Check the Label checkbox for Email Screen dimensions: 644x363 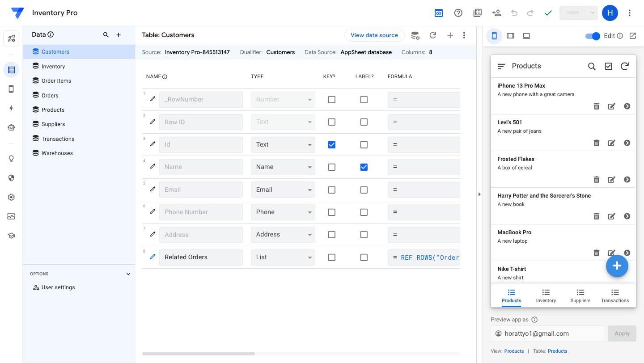coord(364,190)
